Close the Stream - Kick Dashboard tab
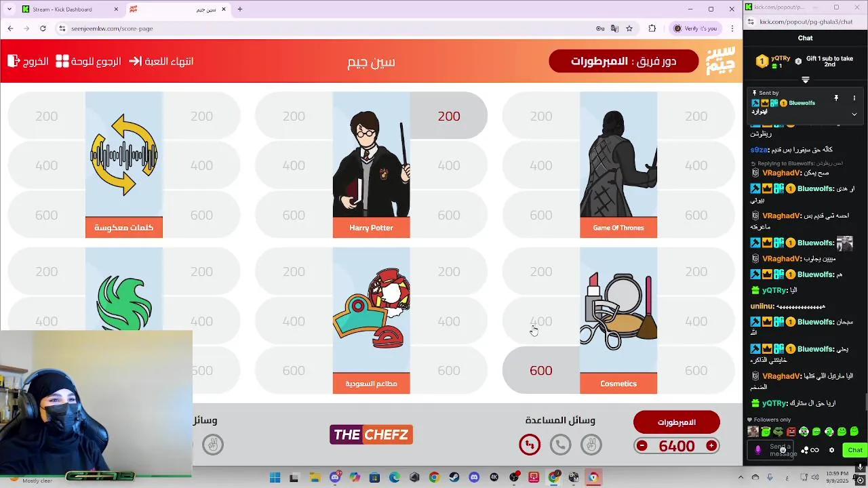The height and width of the screenshot is (488, 868). (116, 9)
